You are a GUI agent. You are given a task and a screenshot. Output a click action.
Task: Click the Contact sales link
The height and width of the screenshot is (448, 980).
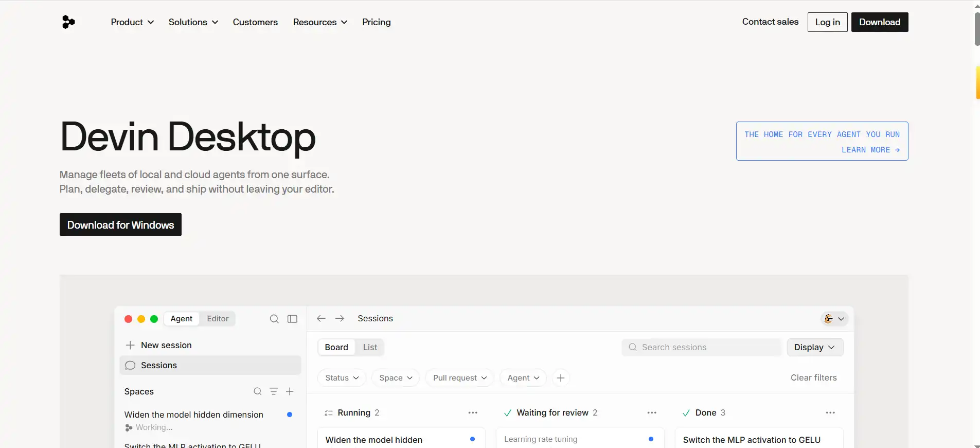(x=770, y=22)
